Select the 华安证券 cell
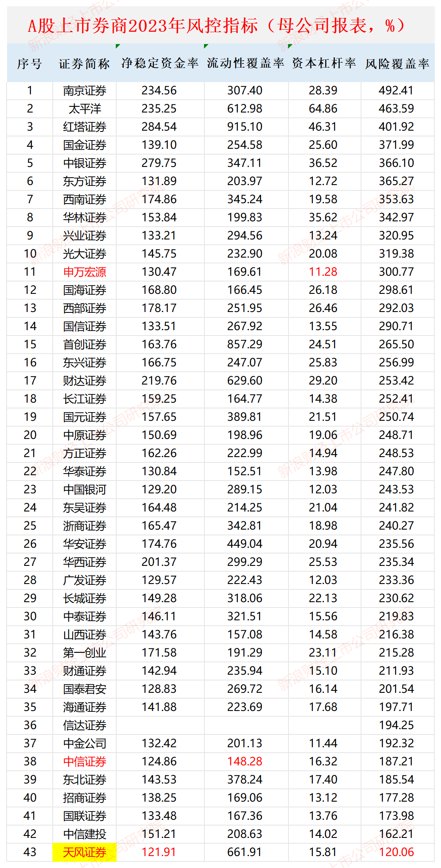Viewport: 441px width, 868px height. coord(84,544)
